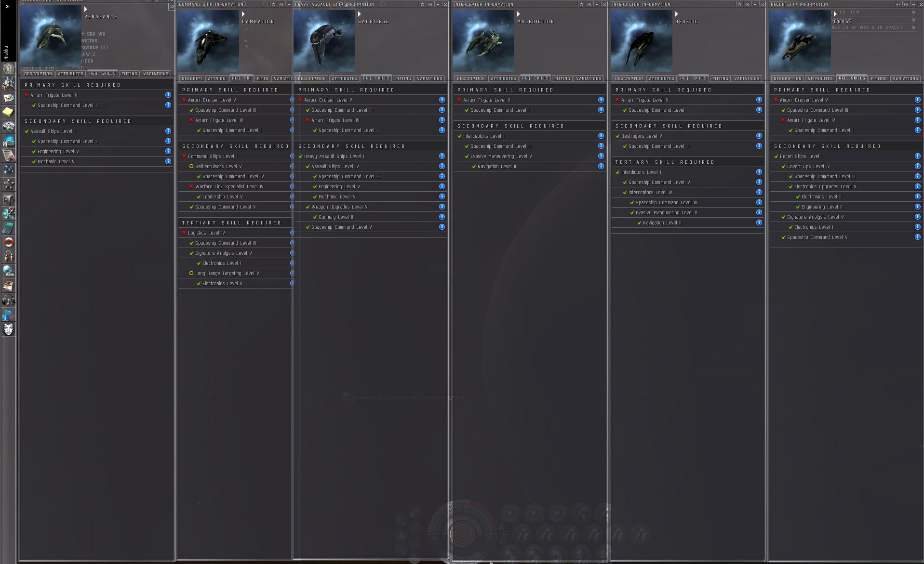
Task: Show info for Mechanic Level V in Vengeance window
Action: coord(168,161)
